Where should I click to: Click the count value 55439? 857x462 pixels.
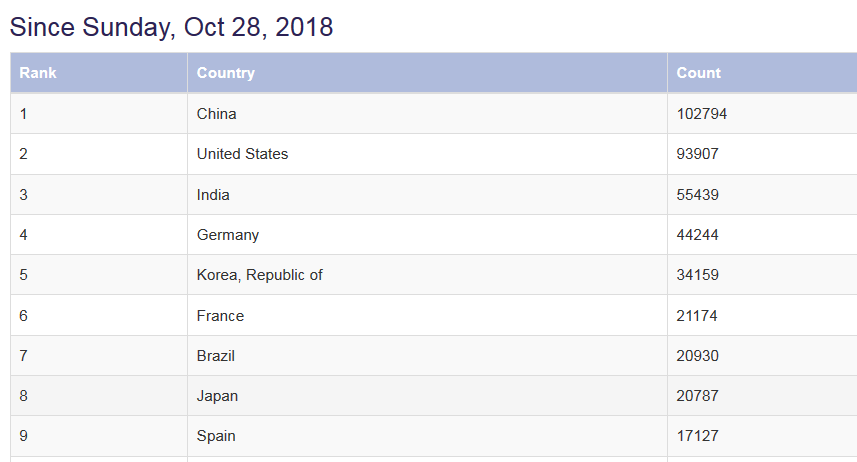(697, 195)
